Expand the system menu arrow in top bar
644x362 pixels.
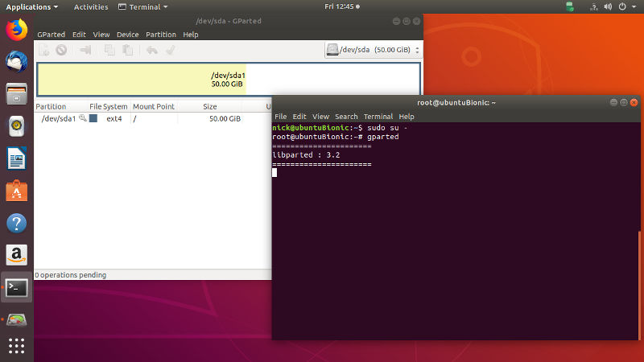point(634,7)
